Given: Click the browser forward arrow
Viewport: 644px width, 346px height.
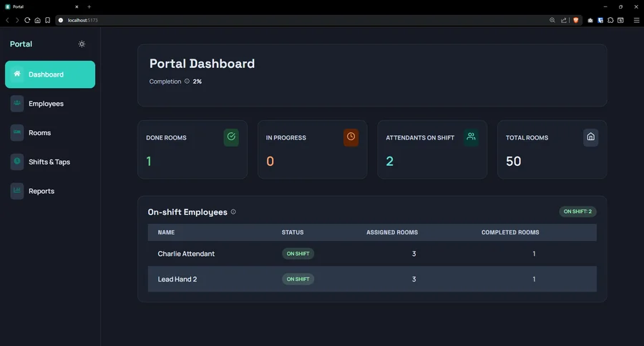Looking at the screenshot, I should 17,20.
